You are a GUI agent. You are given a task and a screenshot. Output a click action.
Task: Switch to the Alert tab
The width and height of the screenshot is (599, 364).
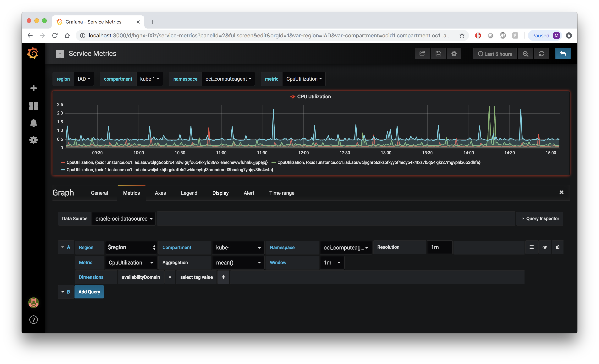point(249,193)
